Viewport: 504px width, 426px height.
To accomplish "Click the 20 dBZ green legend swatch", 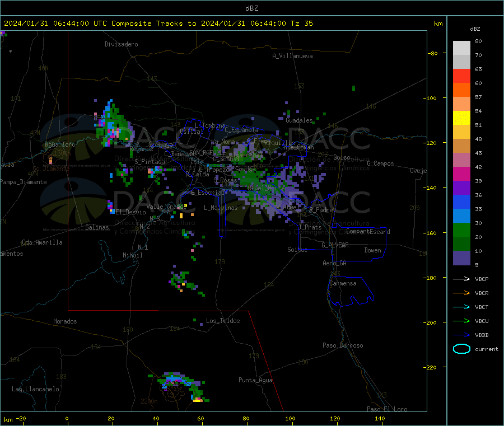I will point(461,230).
